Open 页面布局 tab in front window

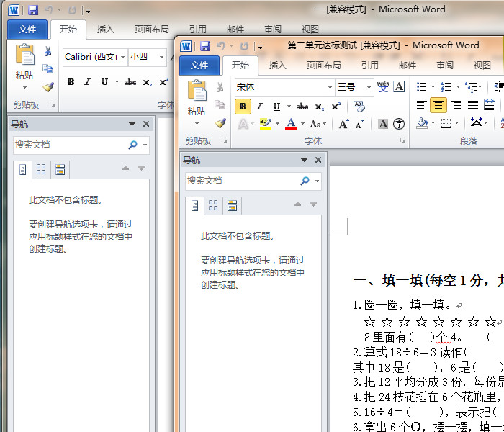point(324,66)
